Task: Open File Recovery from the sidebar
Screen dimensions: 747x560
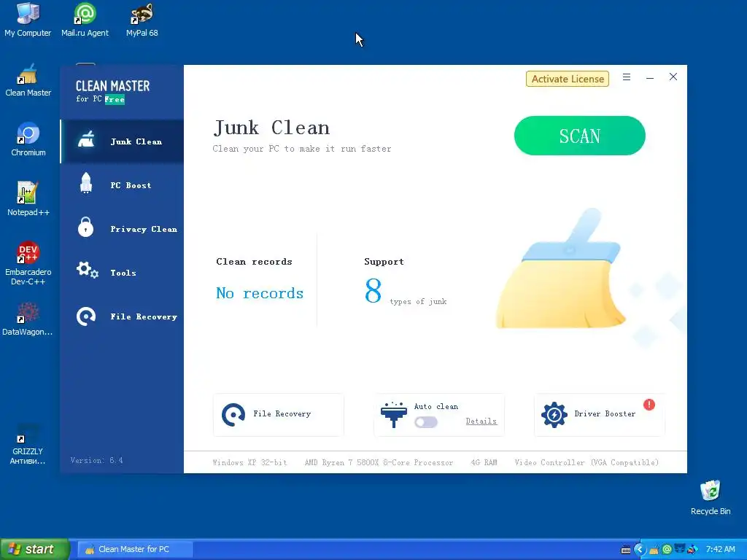Action: click(x=123, y=316)
